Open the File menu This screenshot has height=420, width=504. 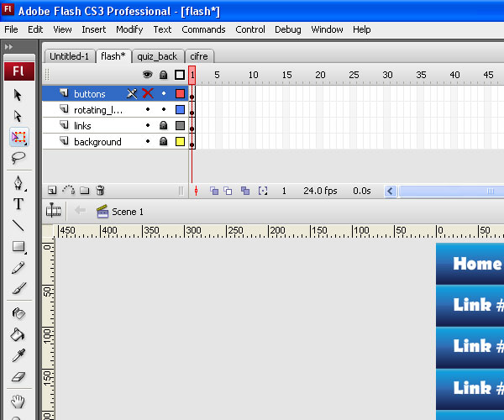click(11, 29)
